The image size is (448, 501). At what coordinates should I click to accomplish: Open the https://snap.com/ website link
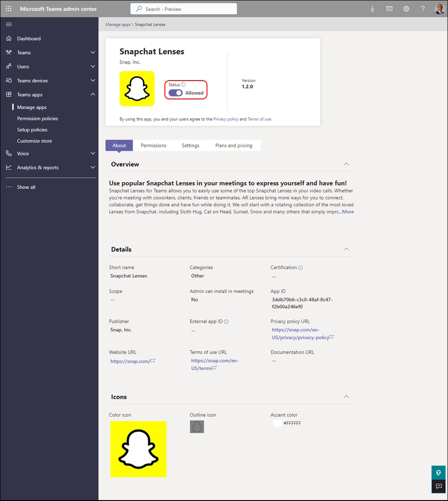[133, 361]
